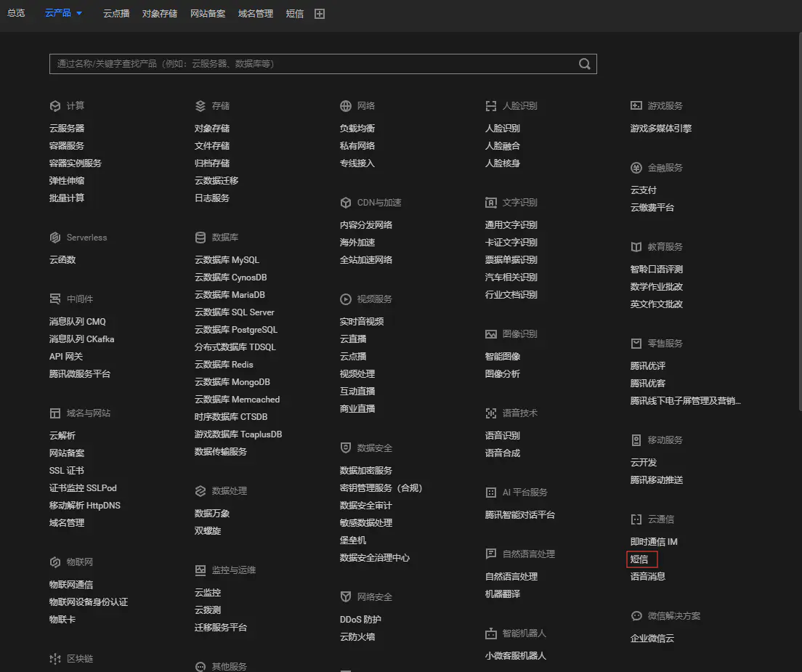Image resolution: width=802 pixels, height=672 pixels.
Task: Click the 零售服务 category icon
Action: [636, 344]
